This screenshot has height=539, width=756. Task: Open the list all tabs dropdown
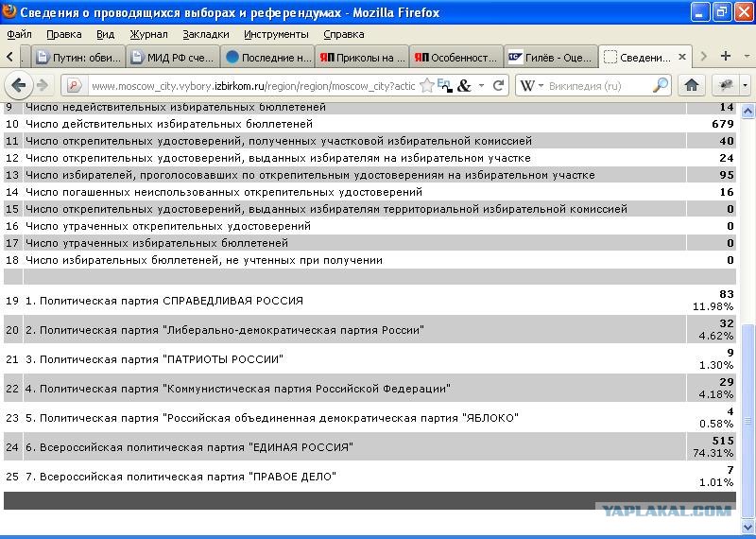[747, 57]
